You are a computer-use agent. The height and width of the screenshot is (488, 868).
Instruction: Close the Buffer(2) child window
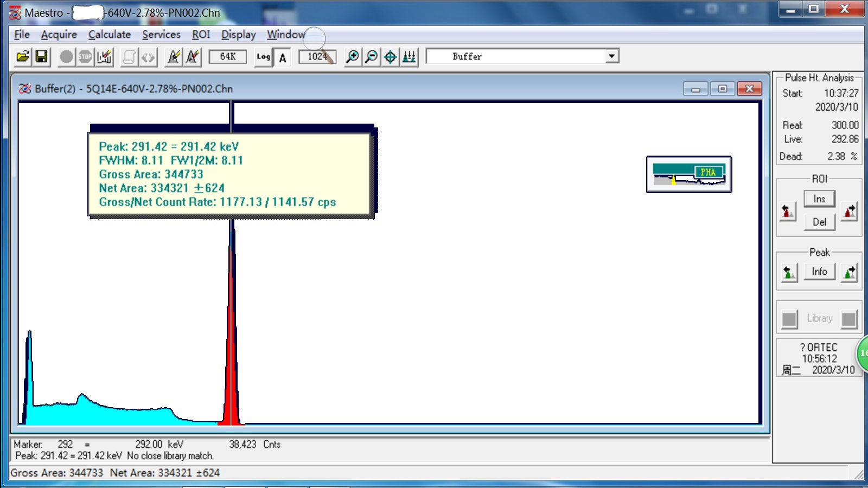pos(750,89)
